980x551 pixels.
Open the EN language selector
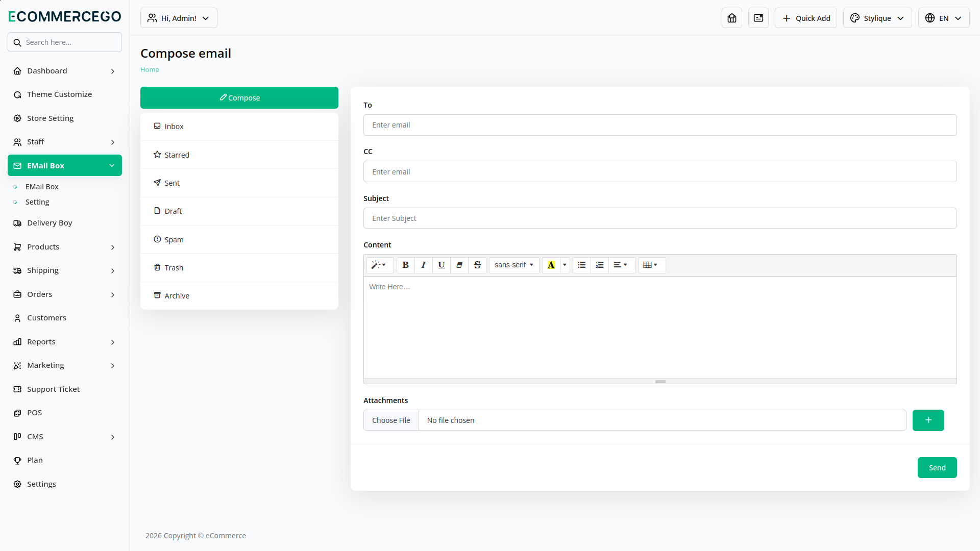tap(944, 18)
